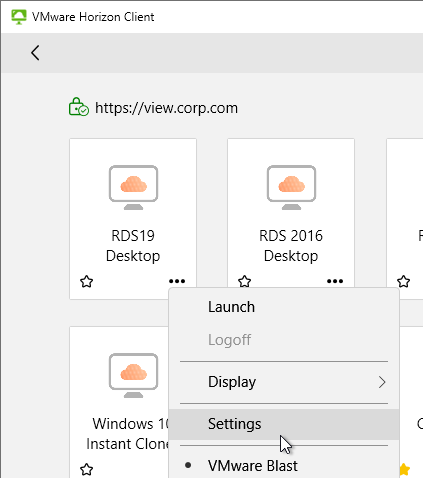This screenshot has height=478, width=423.
Task: Favorite the RDS19 Desktop with its star
Action: 87,282
